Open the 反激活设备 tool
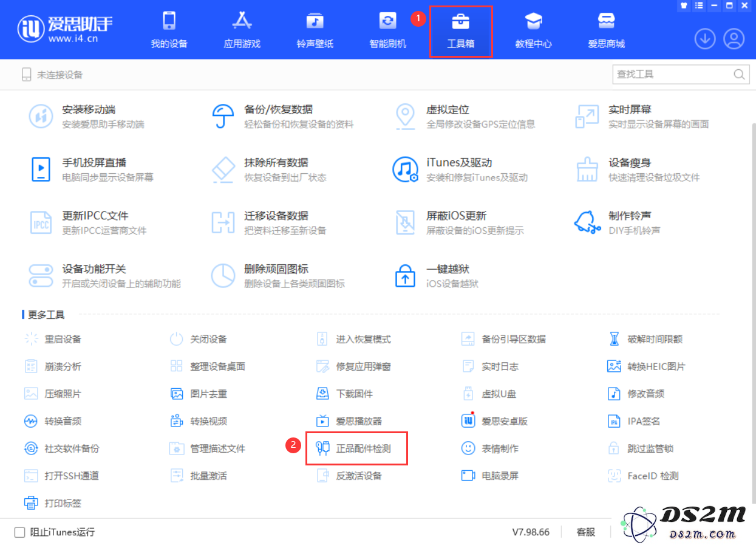The image size is (756, 545). coord(350,476)
